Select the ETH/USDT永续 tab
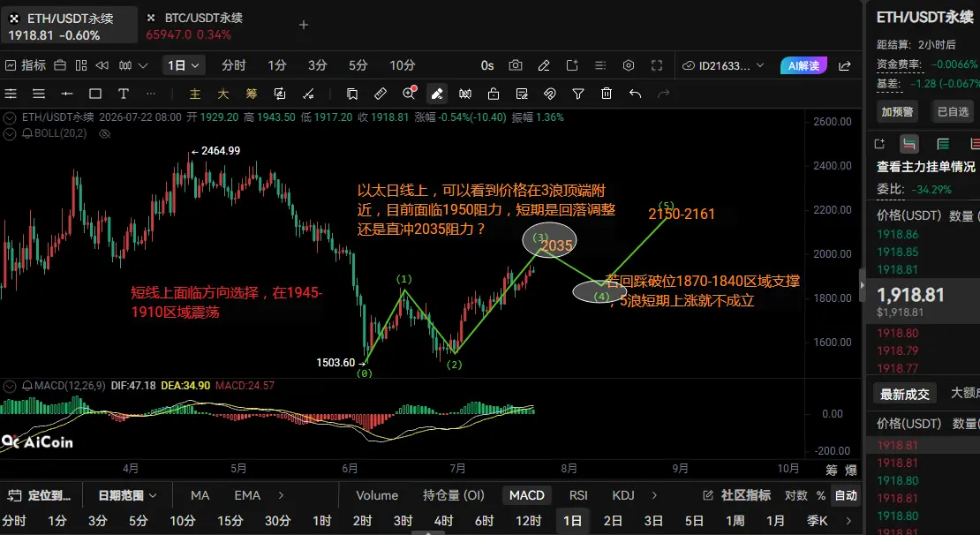980x535 pixels. pos(69,25)
